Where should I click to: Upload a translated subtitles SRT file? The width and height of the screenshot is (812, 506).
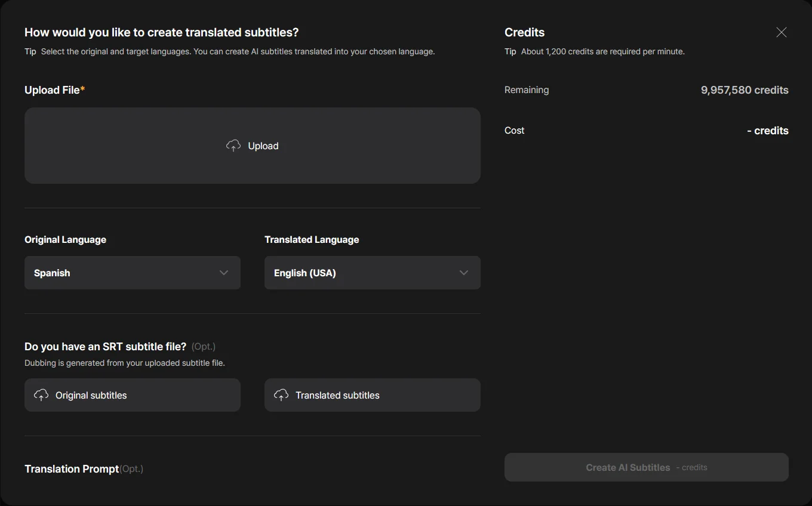click(373, 395)
